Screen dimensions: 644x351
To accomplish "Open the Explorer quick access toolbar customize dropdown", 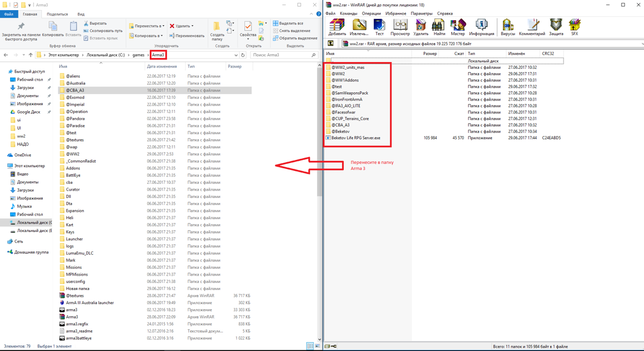I will [29, 5].
